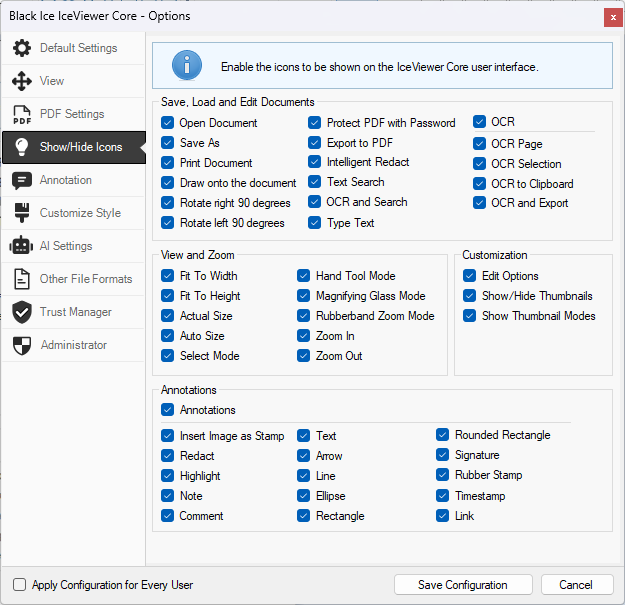This screenshot has width=625, height=605.
Task: Open PDF Settings section
Action: pos(73,114)
